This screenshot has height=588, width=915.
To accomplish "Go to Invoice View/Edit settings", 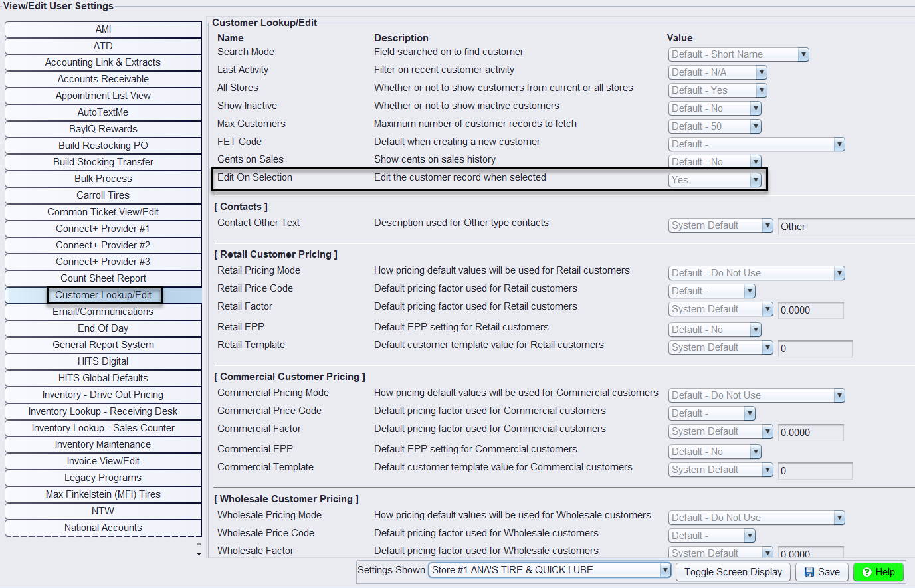I will click(x=103, y=461).
